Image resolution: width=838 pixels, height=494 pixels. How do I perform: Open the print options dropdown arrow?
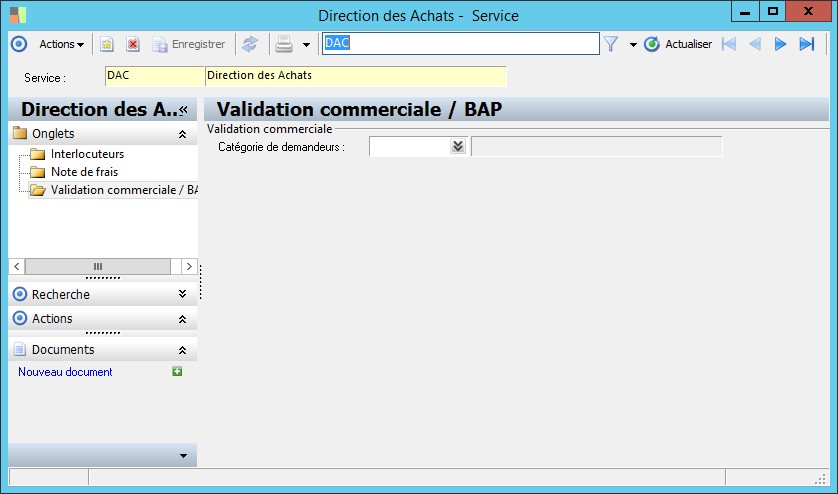306,45
